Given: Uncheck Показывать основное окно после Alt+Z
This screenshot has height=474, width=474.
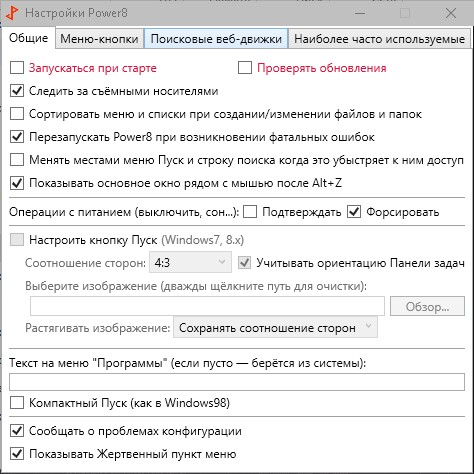Looking at the screenshot, I should click(17, 183).
